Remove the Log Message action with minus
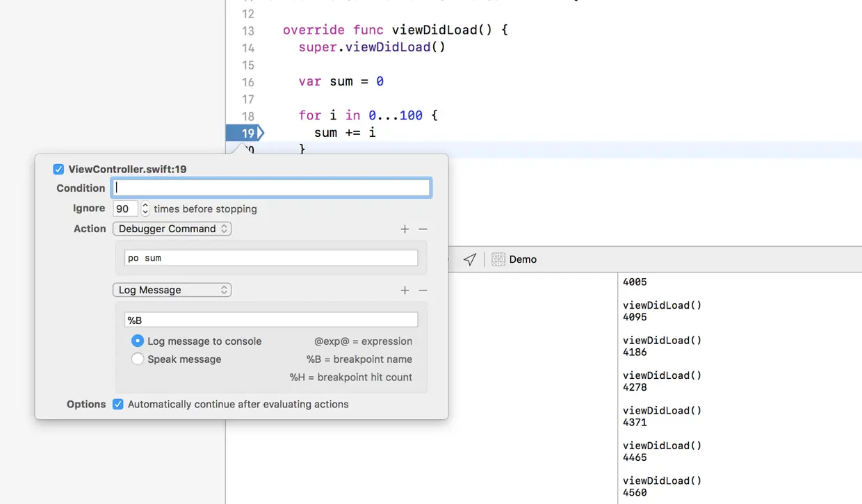862x504 pixels. pyautogui.click(x=423, y=290)
